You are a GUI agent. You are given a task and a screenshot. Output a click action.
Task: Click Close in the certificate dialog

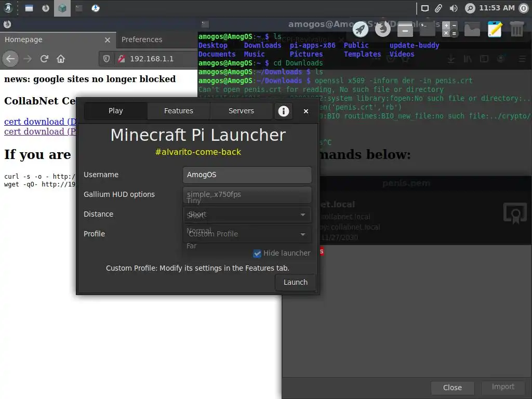(x=453, y=388)
